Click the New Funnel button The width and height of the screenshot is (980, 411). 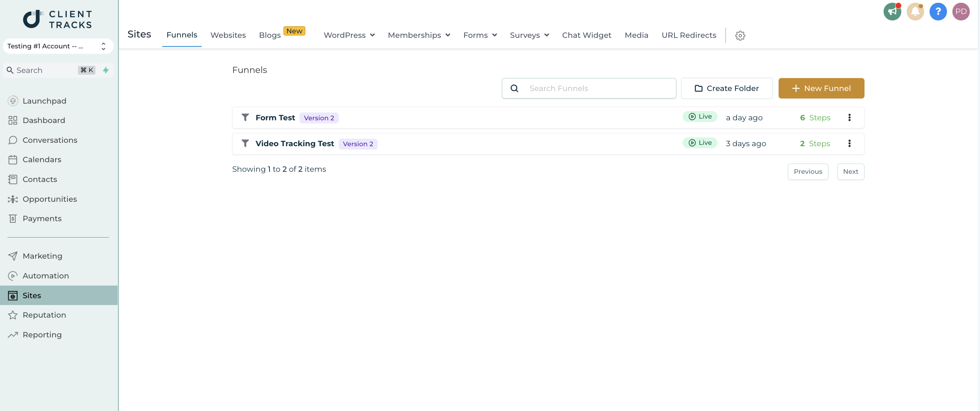(821, 88)
